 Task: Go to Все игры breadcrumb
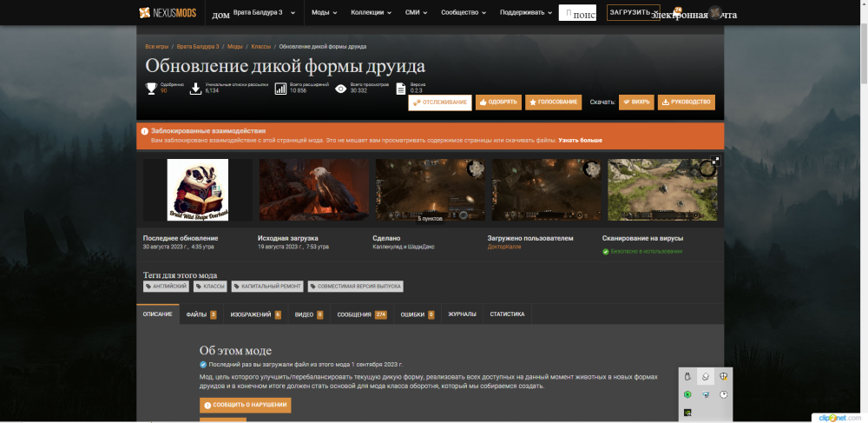coord(156,47)
